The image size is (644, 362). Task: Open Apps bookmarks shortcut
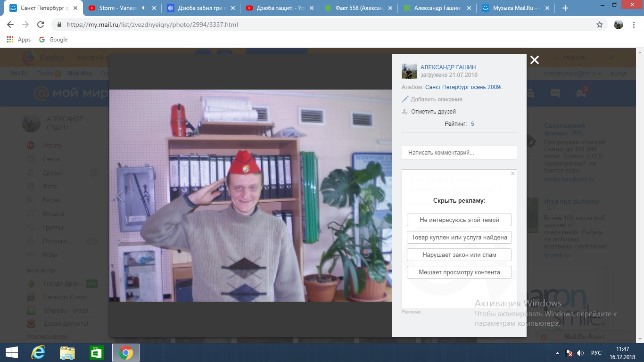(19, 40)
